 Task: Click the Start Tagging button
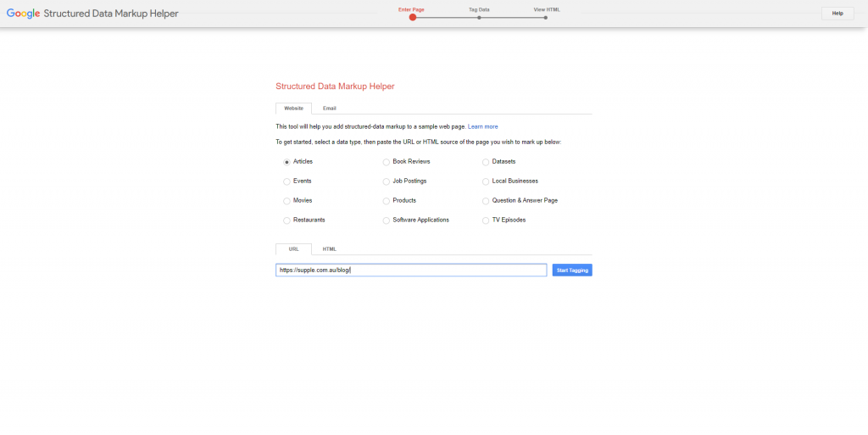tap(572, 270)
